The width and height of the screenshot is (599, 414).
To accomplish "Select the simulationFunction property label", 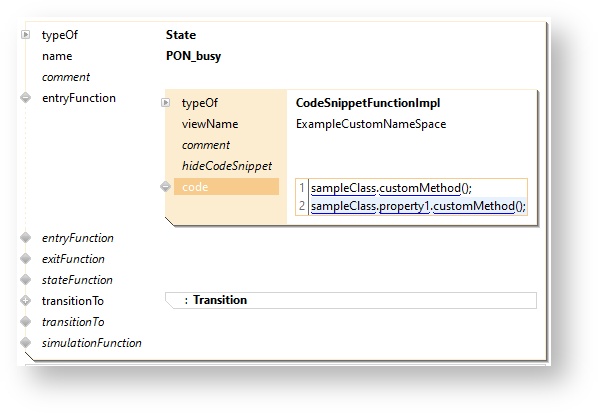I will [92, 343].
